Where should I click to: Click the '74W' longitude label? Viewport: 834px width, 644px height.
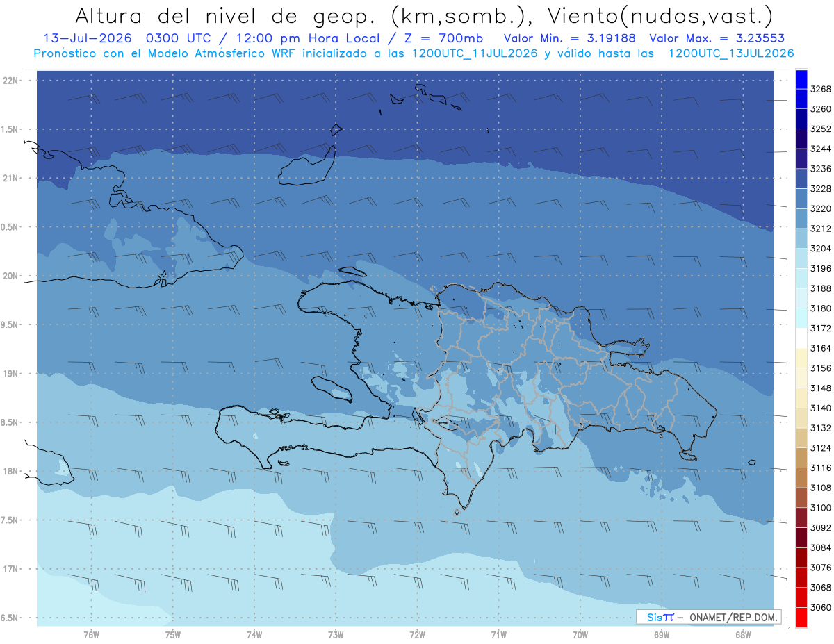tap(254, 635)
